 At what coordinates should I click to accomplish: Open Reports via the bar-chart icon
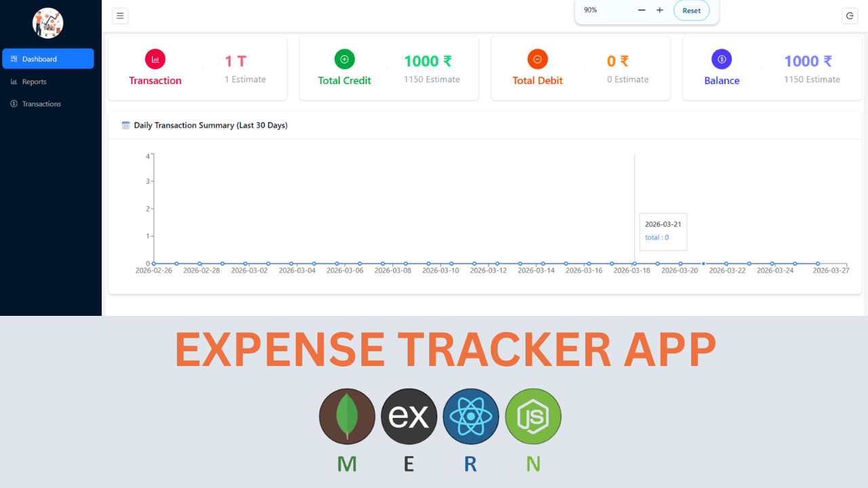tap(15, 81)
